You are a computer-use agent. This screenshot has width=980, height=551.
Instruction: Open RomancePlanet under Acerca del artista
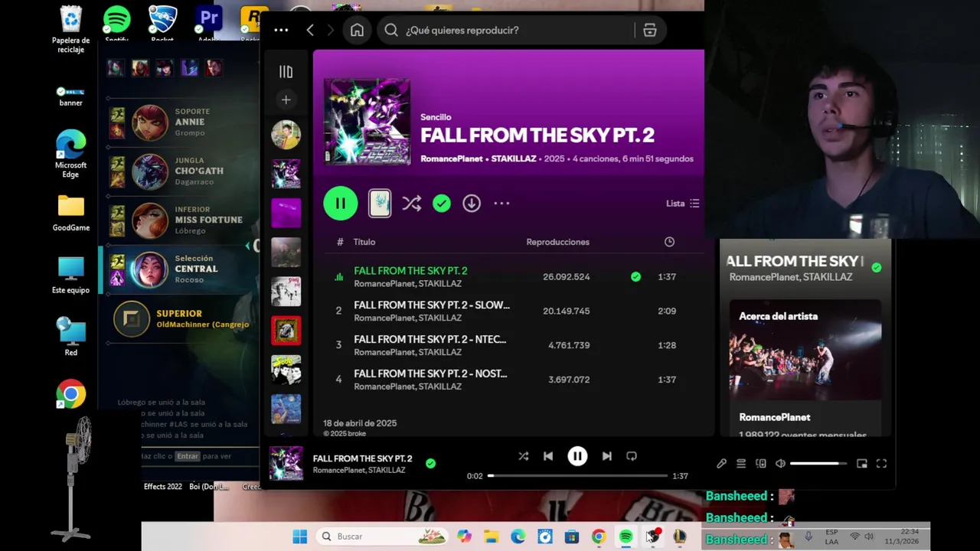point(775,417)
